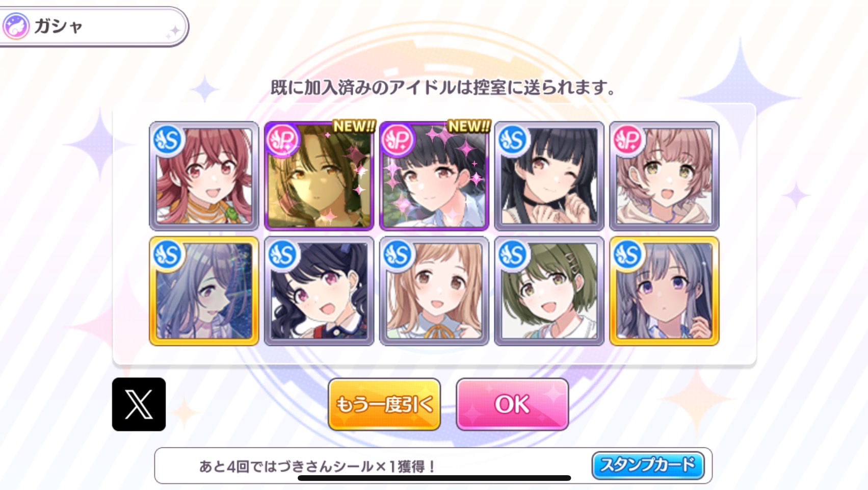Viewport: 868px width, 490px height.
Task: Select the NEW black-haired idol with sparkles
Action: 434,176
